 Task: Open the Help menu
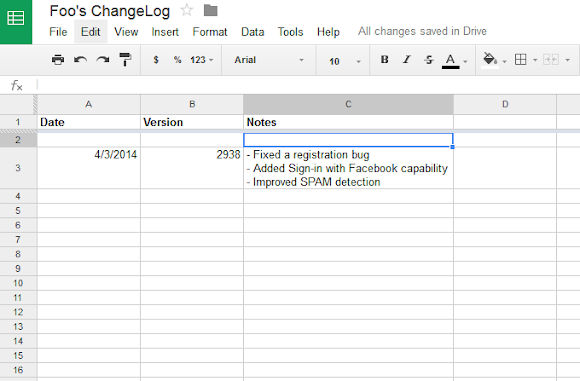pyautogui.click(x=328, y=32)
